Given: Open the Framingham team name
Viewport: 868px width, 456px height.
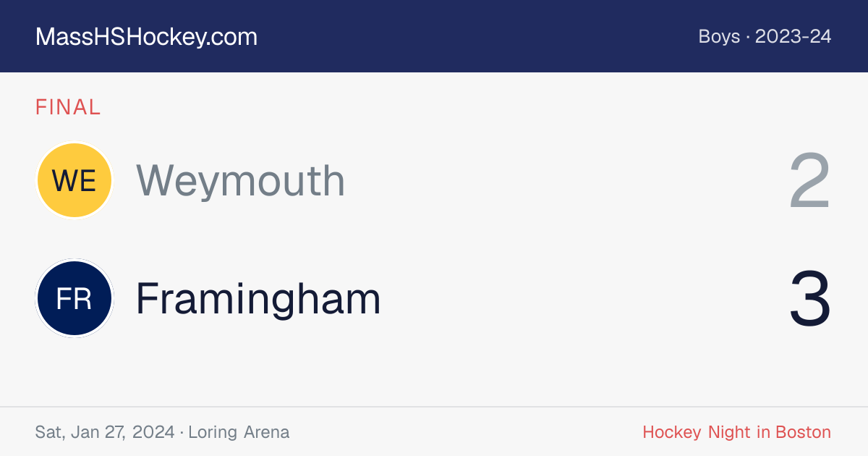Looking at the screenshot, I should [258, 298].
